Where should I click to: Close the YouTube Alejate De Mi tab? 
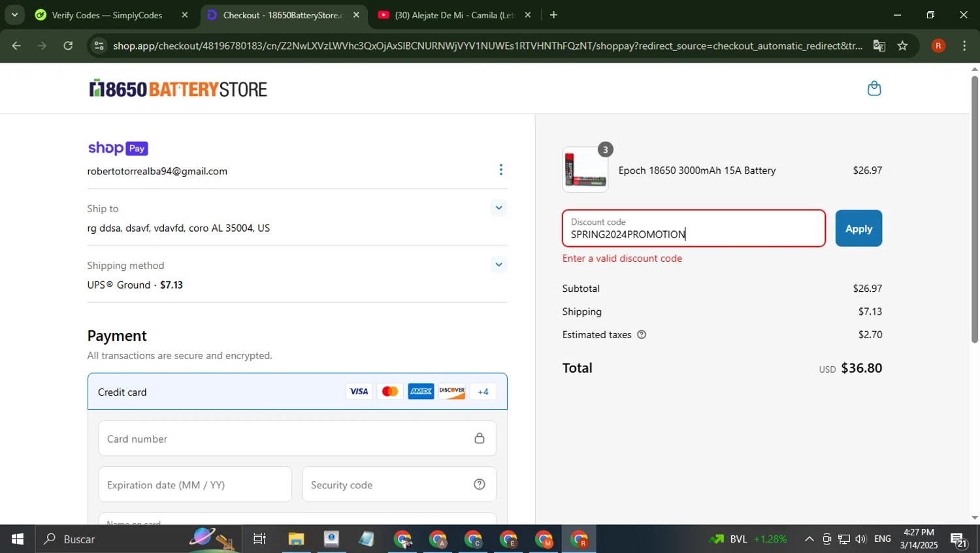pyautogui.click(x=528, y=15)
